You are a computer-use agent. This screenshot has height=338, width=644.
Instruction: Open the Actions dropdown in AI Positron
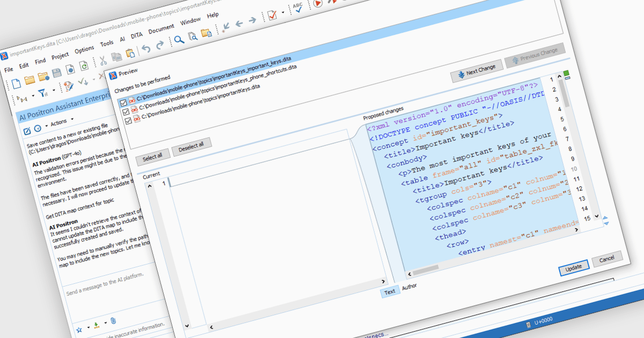coord(62,122)
